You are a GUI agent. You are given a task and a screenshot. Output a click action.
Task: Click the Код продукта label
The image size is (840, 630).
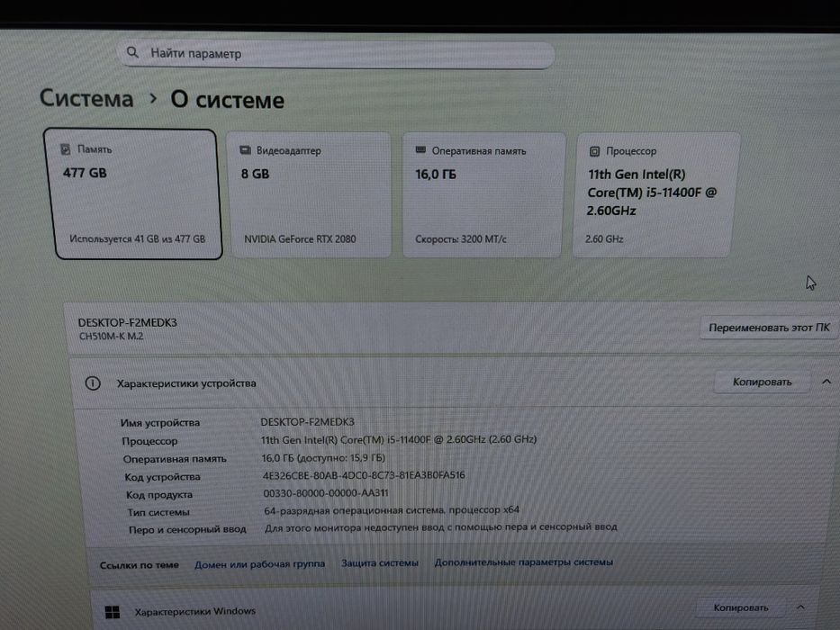point(159,494)
